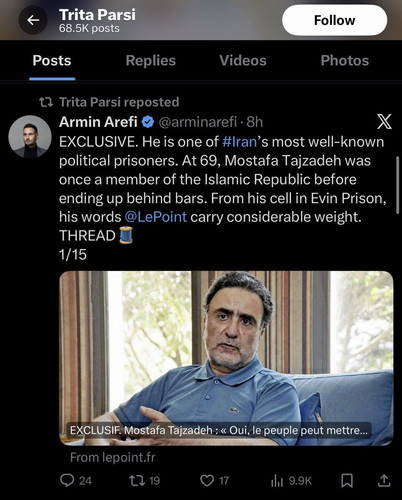This screenshot has height=500, width=402.
Task: View post analytics bar chart icon
Action: click(x=277, y=480)
